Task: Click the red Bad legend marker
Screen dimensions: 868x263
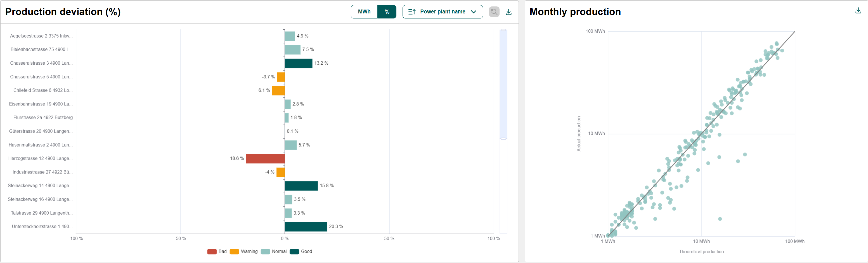Action: [x=212, y=252]
